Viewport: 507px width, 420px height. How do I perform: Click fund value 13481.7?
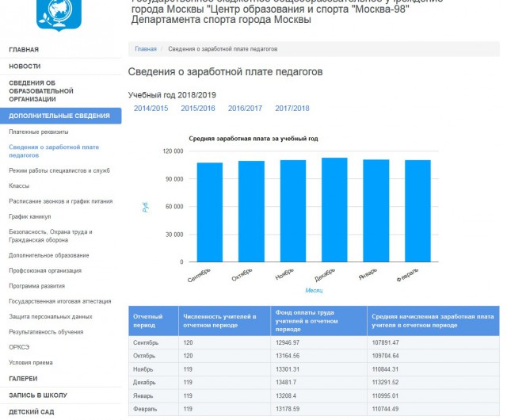286,383
